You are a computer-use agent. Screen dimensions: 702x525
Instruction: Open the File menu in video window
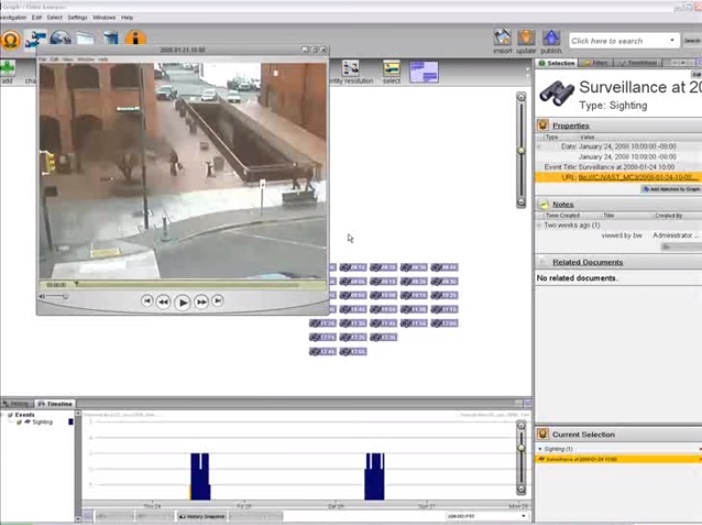point(42,59)
